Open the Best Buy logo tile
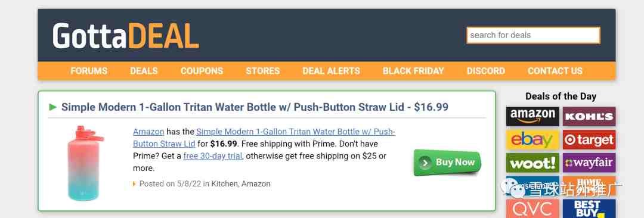 pos(589,208)
